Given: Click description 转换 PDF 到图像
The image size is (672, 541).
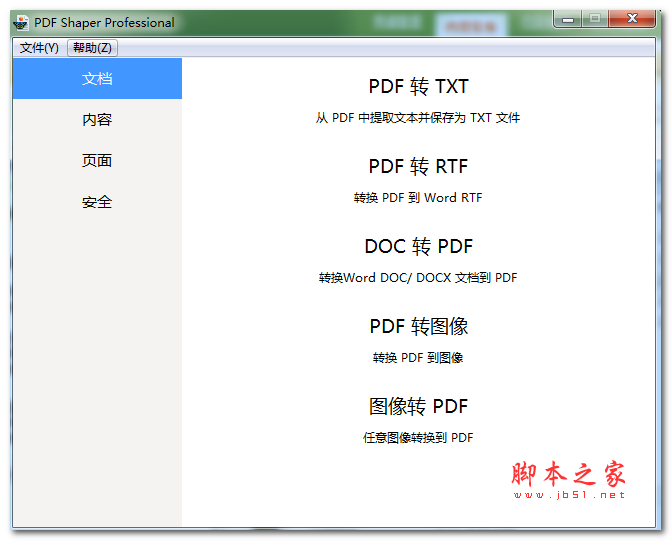Looking at the screenshot, I should pyautogui.click(x=418, y=358).
